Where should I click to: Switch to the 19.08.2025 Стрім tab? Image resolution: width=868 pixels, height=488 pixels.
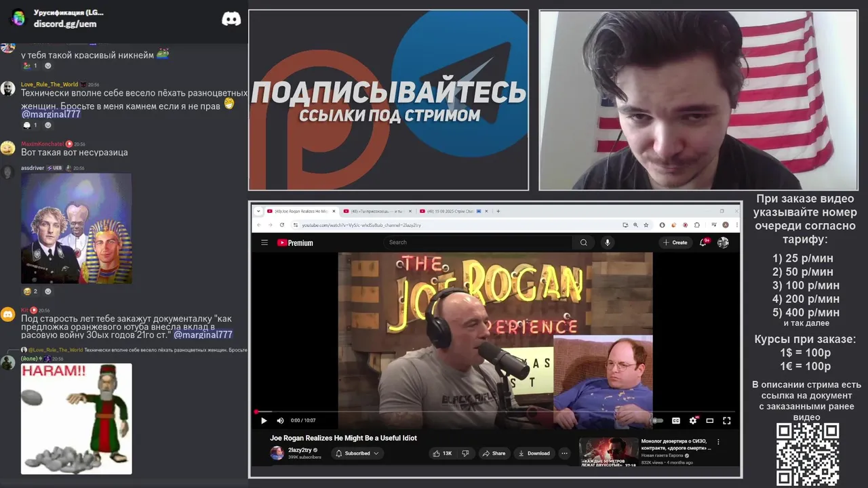click(x=454, y=211)
